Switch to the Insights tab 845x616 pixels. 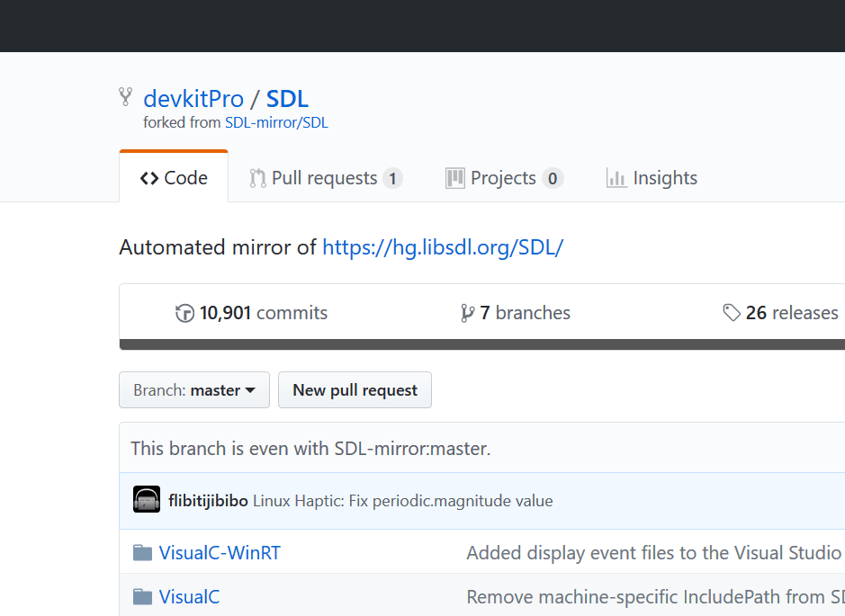(x=652, y=178)
